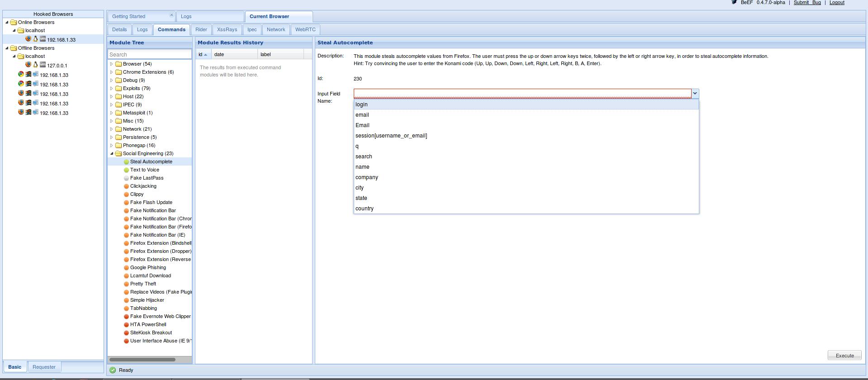Collapse the Online Browsers tree group
The width and height of the screenshot is (868, 380).
pos(7,22)
